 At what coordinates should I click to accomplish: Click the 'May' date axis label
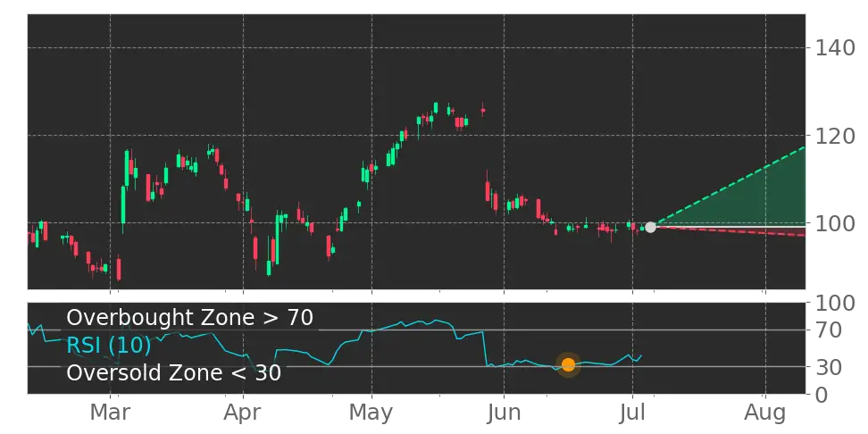tap(371, 413)
